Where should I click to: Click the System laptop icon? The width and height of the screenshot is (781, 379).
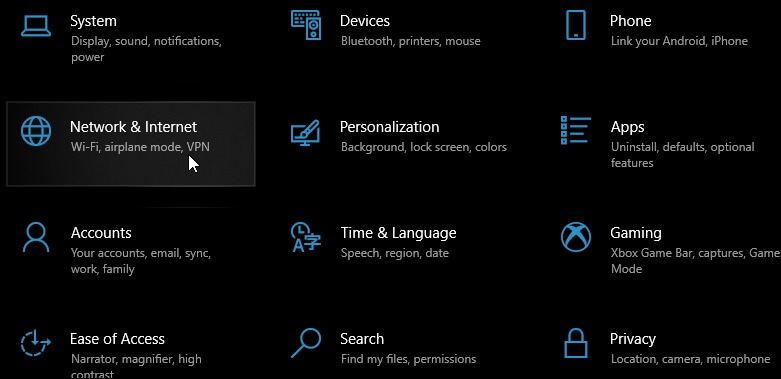(x=36, y=25)
